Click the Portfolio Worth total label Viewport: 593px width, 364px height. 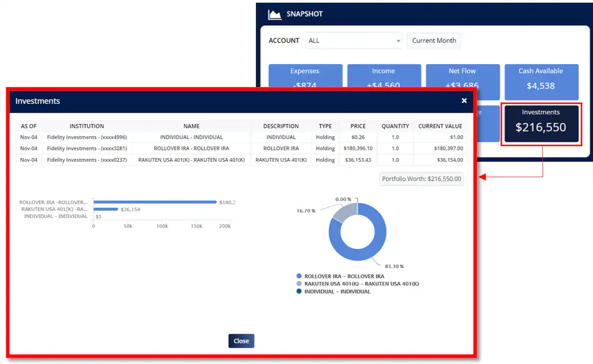421,179
